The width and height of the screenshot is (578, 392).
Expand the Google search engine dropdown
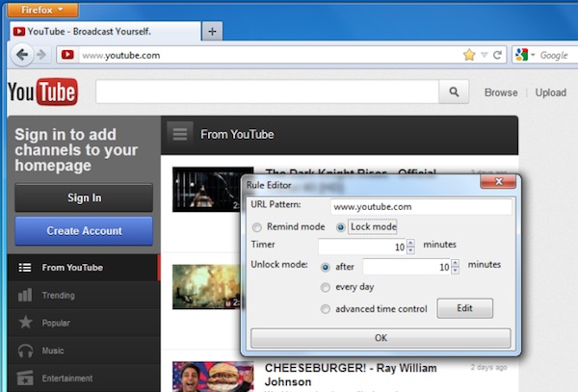pyautogui.click(x=533, y=55)
